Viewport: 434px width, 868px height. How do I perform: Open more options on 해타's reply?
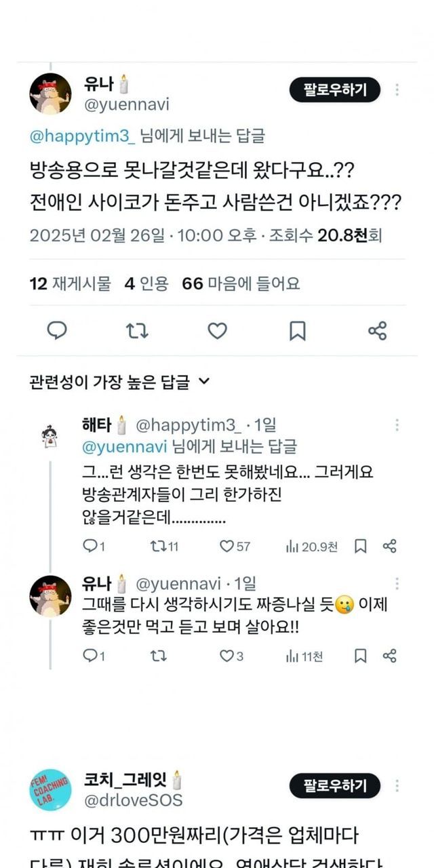(x=397, y=425)
